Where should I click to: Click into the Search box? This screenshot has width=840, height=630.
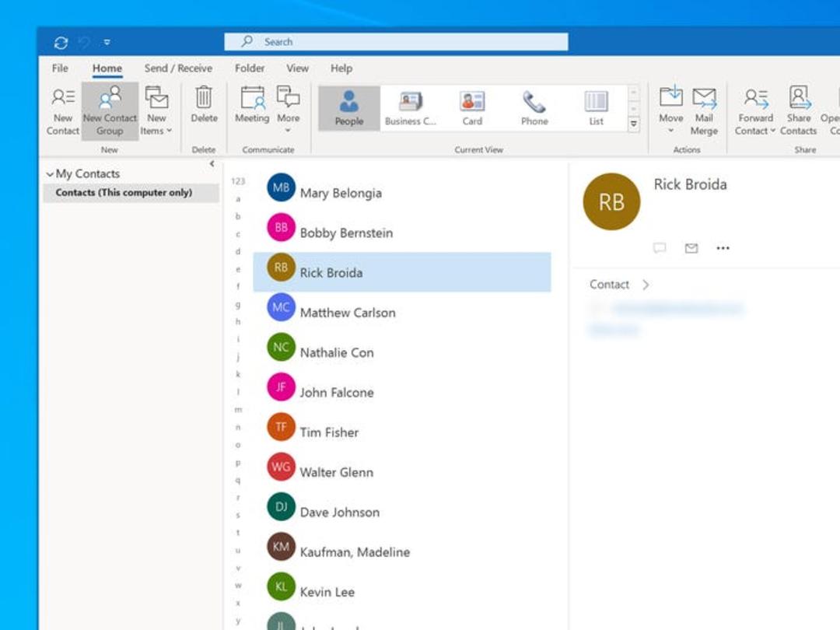coord(396,42)
